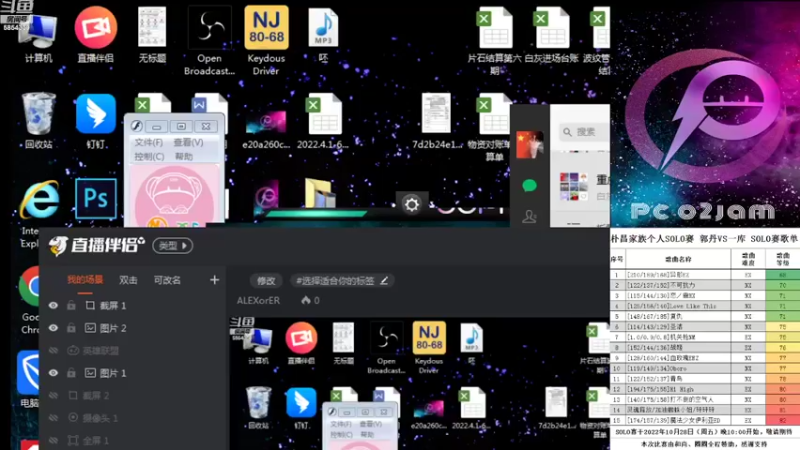The image size is (800, 450).
Task: Open the yellow folder icon on desktop
Action: click(320, 193)
